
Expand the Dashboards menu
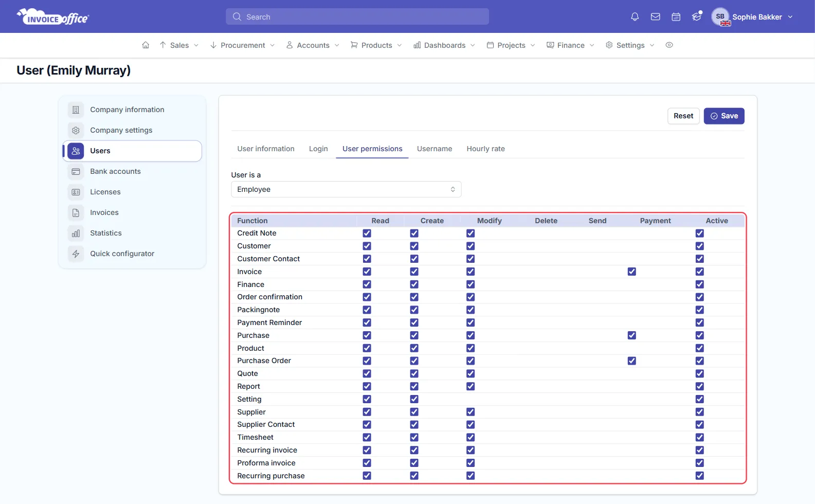(444, 45)
